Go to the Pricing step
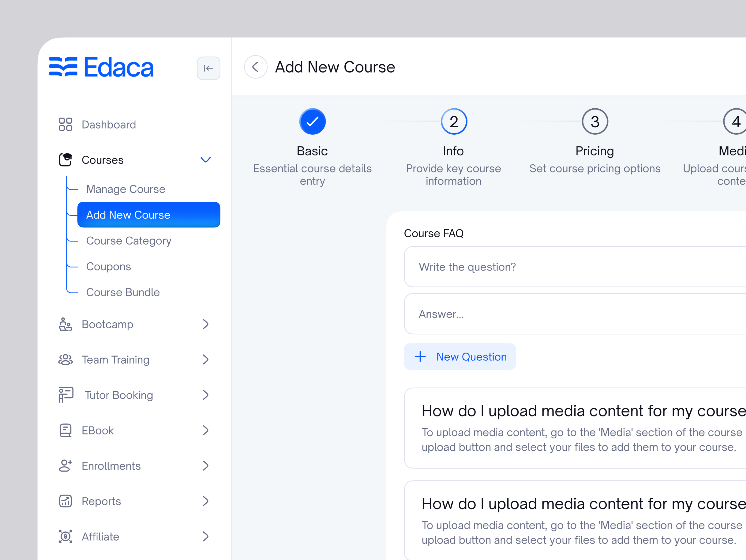The height and width of the screenshot is (560, 746). pyautogui.click(x=595, y=121)
